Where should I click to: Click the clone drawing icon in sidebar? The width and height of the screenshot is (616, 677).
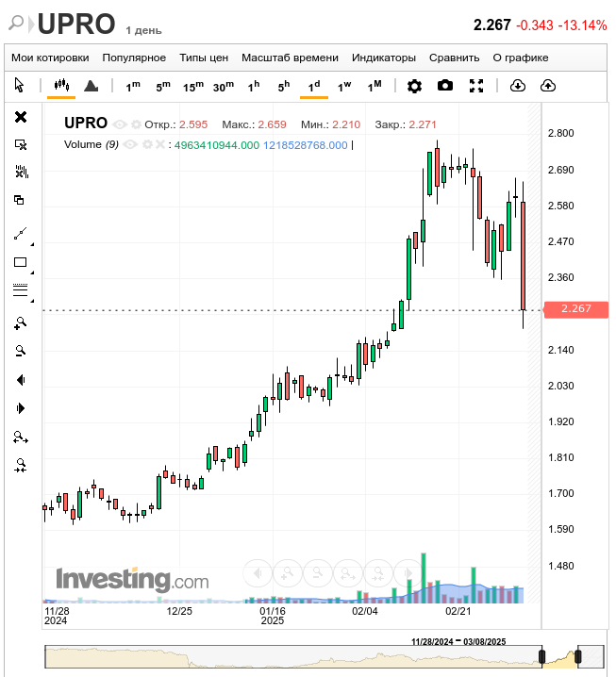19,200
